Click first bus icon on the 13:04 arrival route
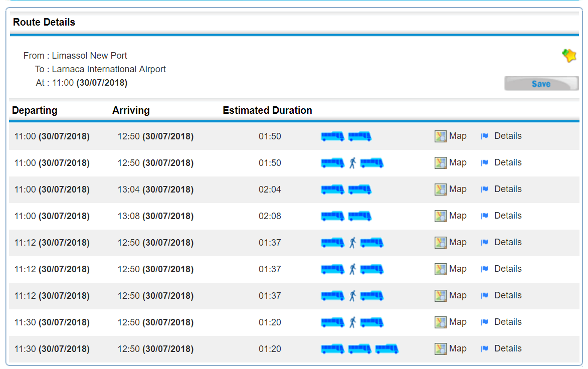 click(332, 189)
